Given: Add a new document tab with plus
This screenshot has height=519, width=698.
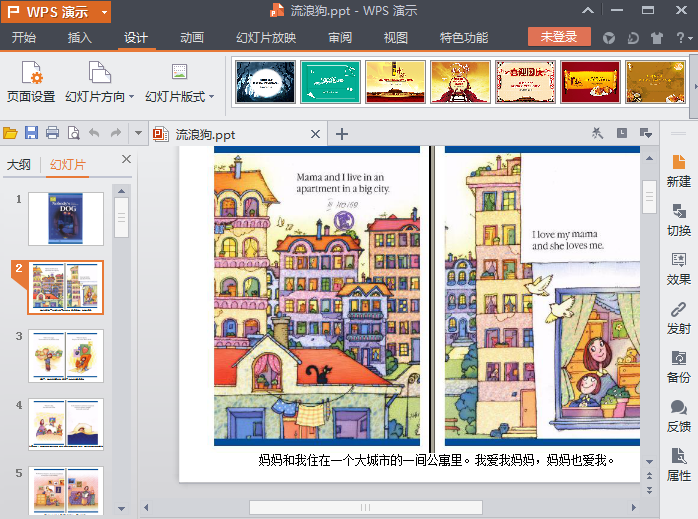Looking at the screenshot, I should [341, 134].
